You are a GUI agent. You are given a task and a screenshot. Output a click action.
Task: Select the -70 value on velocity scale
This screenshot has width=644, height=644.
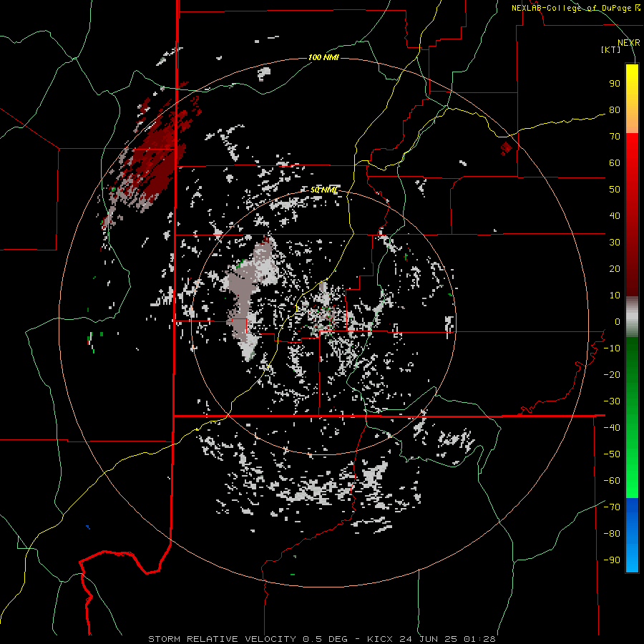[x=612, y=507]
